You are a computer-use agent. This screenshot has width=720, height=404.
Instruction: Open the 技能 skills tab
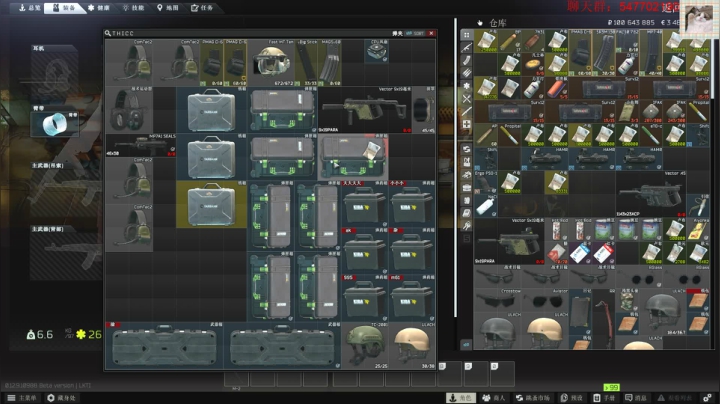coord(134,8)
